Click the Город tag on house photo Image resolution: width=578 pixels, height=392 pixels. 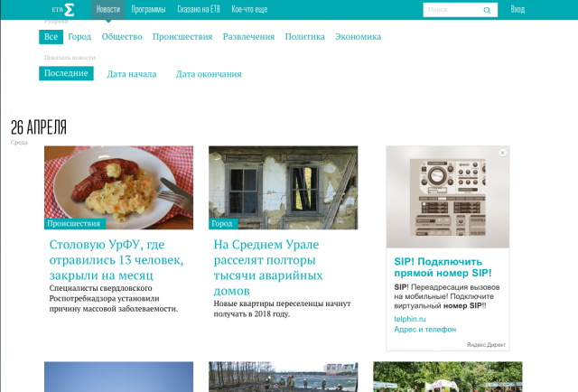(x=223, y=223)
